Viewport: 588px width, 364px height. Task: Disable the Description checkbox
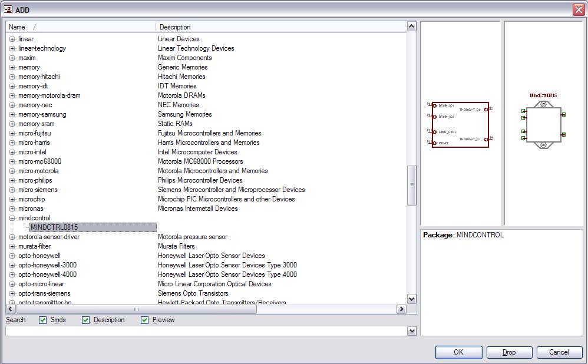tap(85, 320)
